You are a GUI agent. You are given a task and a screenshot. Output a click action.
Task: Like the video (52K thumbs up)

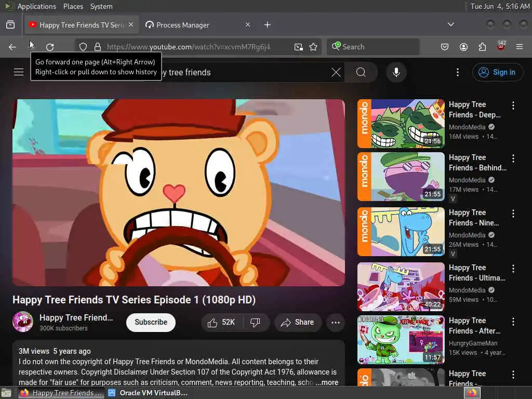pyautogui.click(x=221, y=322)
